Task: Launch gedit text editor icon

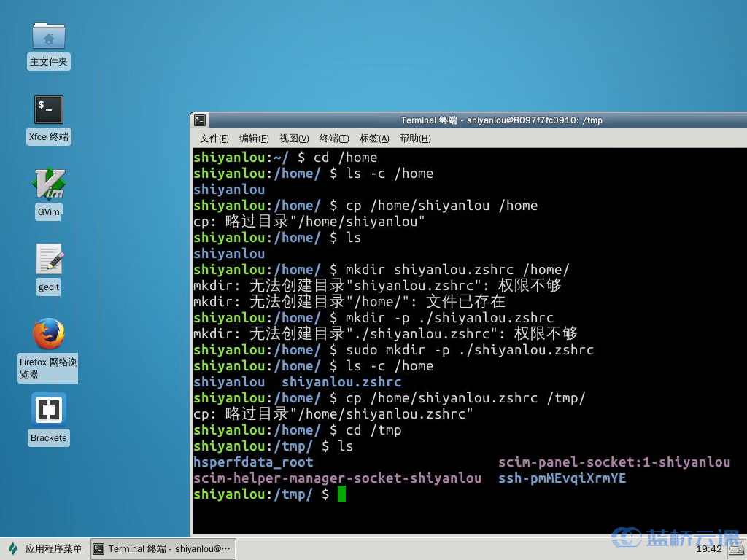Action: point(48,260)
